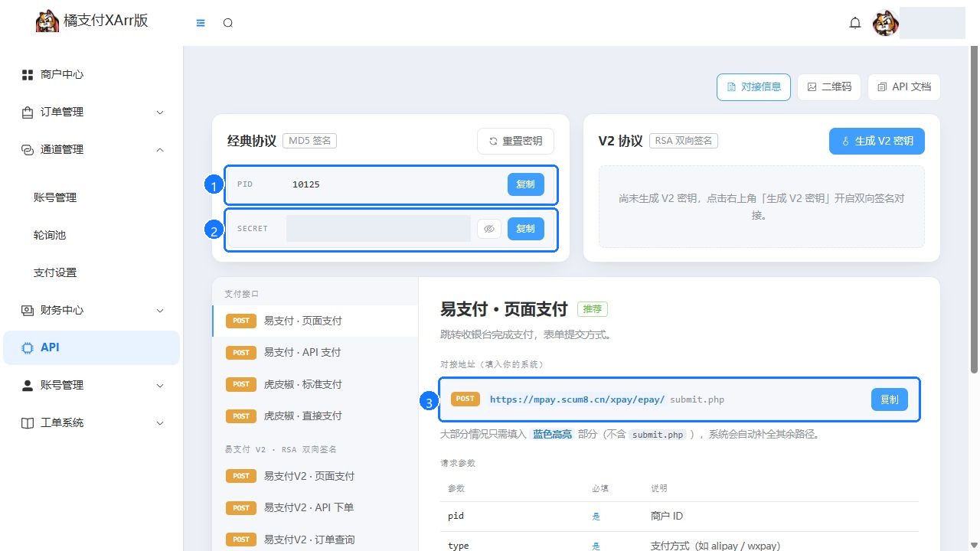Expand the 工单系统 submenu chevron
Viewport: 980px width, 551px height.
click(x=160, y=423)
